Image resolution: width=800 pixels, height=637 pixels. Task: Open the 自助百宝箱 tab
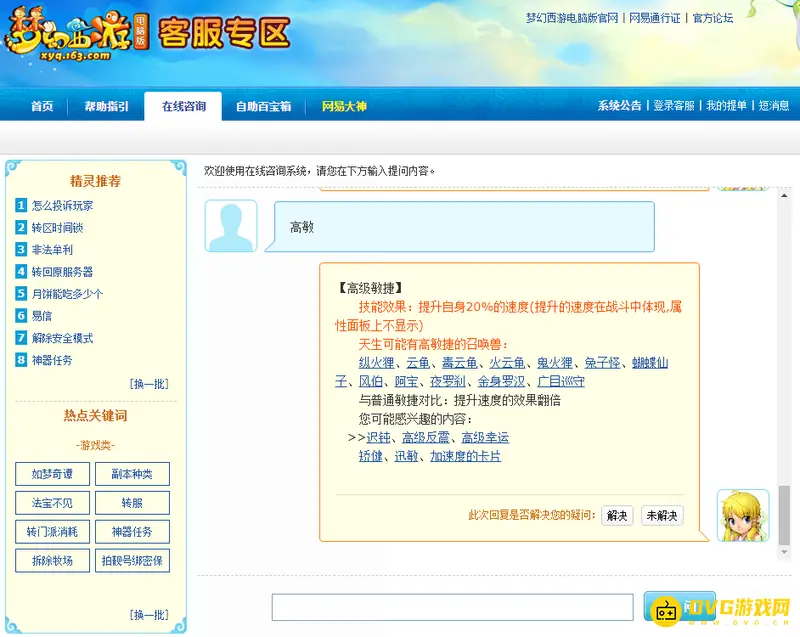pos(263,106)
